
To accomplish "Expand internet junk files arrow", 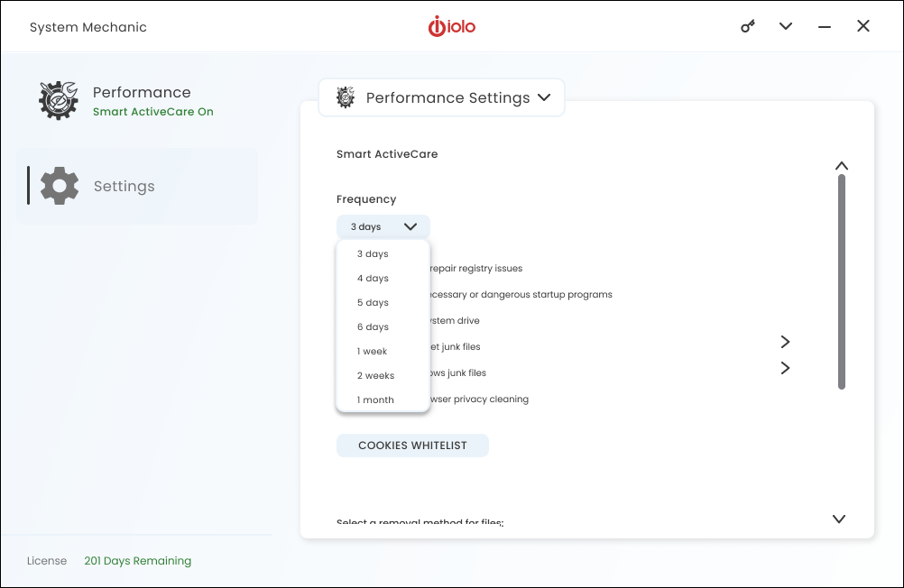I will point(785,342).
